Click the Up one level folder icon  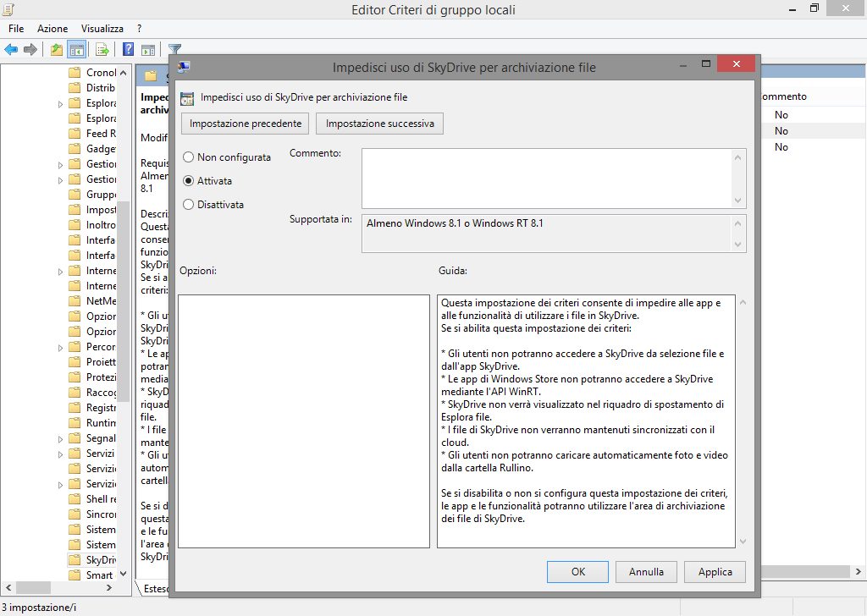[56, 49]
